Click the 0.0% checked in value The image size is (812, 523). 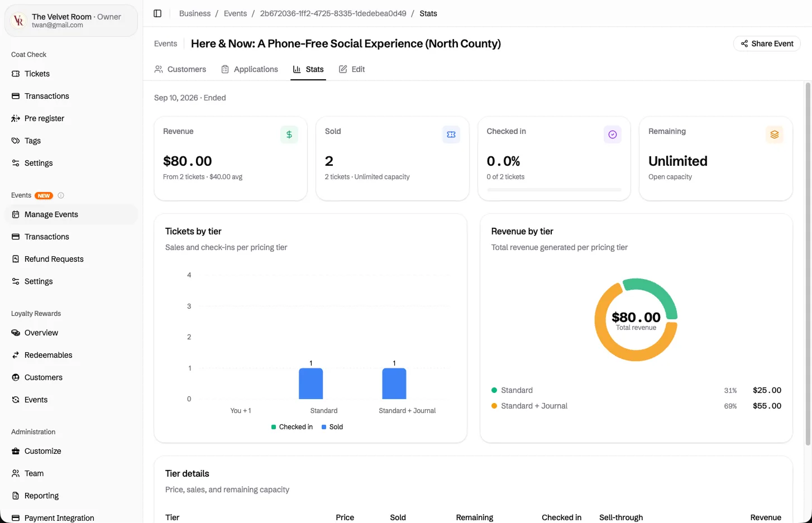click(x=503, y=161)
